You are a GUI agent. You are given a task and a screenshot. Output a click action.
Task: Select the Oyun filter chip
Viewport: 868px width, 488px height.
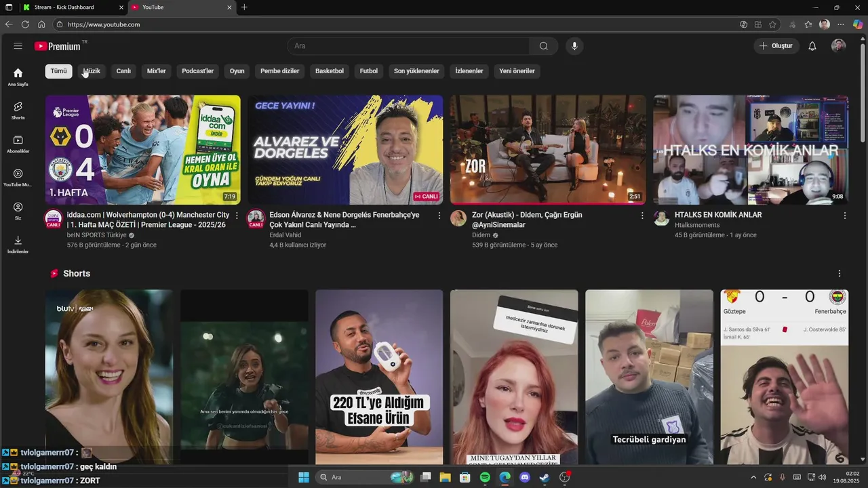(x=237, y=71)
